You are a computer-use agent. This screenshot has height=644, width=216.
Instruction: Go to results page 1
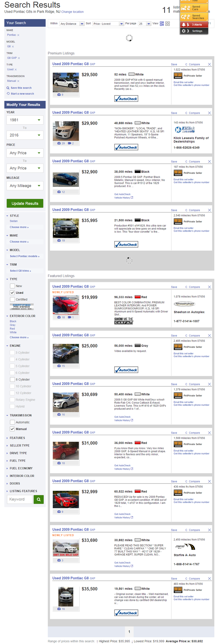129,632
